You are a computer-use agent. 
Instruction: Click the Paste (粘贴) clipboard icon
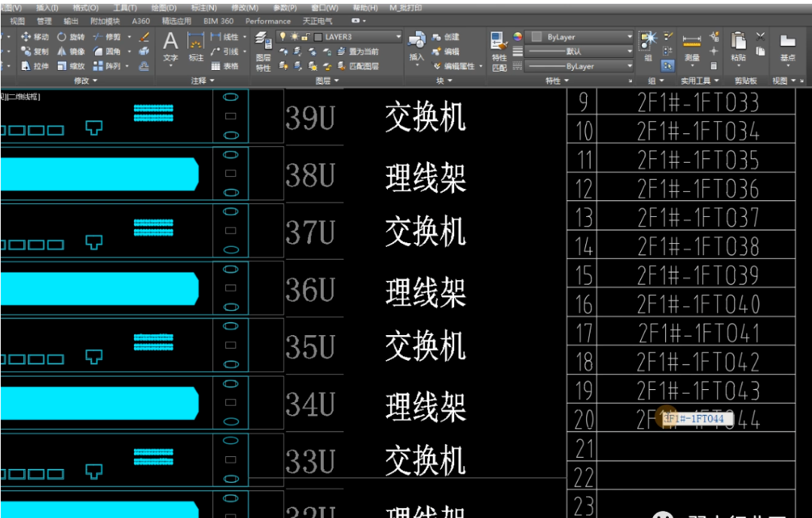pyautogui.click(x=738, y=45)
